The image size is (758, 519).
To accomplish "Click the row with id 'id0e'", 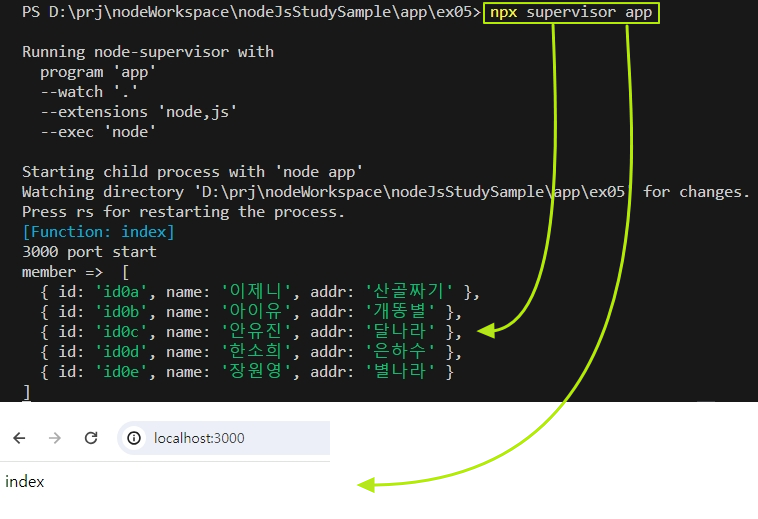I will coord(247,372).
